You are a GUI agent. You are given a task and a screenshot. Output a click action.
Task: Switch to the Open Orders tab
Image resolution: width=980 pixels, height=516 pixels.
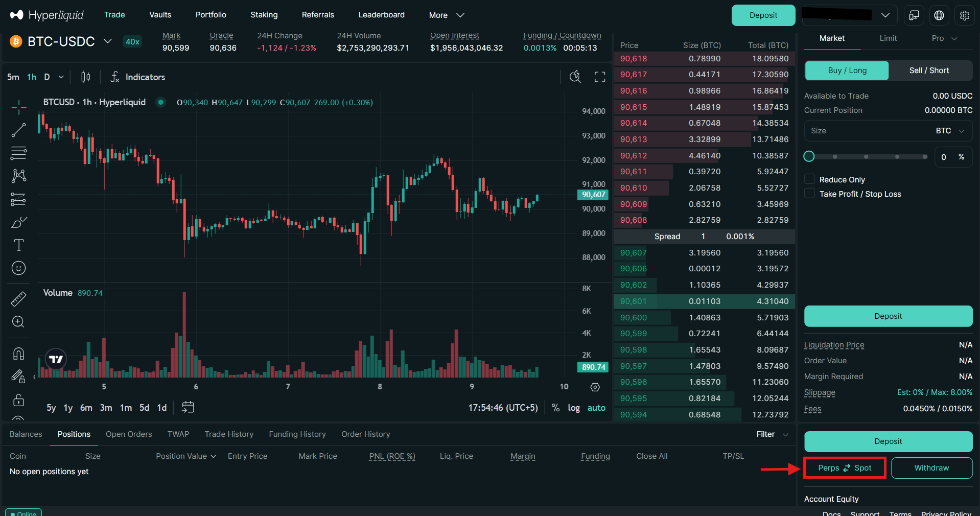[x=129, y=434]
